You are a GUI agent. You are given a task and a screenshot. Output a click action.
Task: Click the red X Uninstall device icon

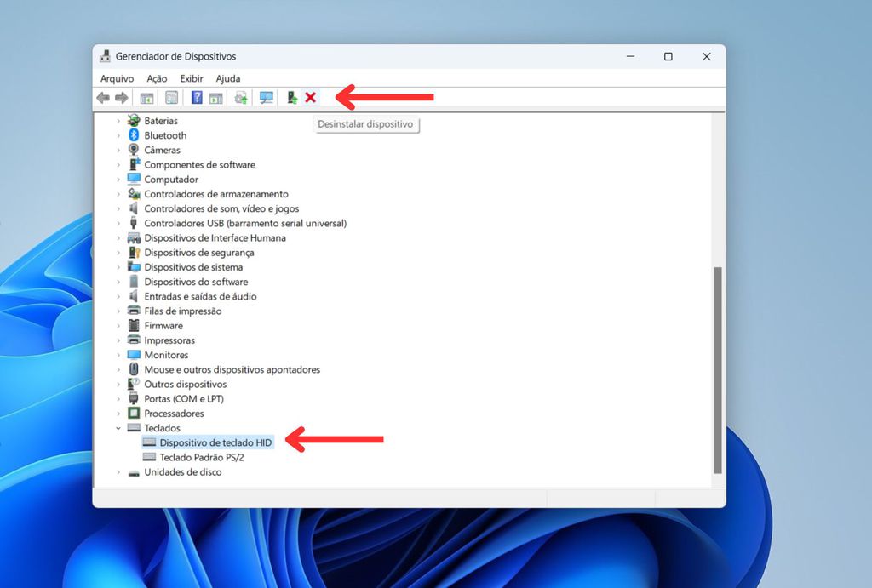tap(310, 98)
